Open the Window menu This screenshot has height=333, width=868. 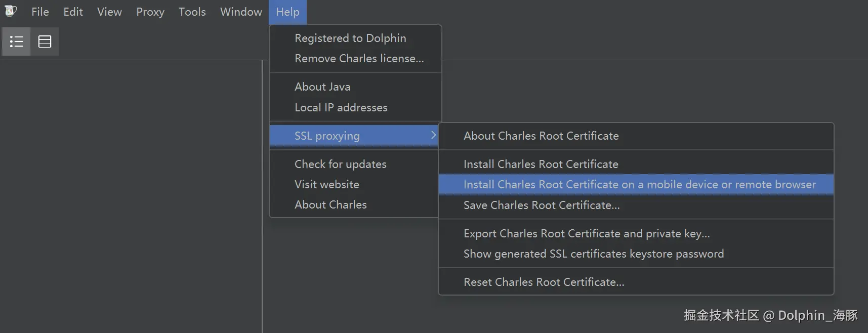click(241, 12)
